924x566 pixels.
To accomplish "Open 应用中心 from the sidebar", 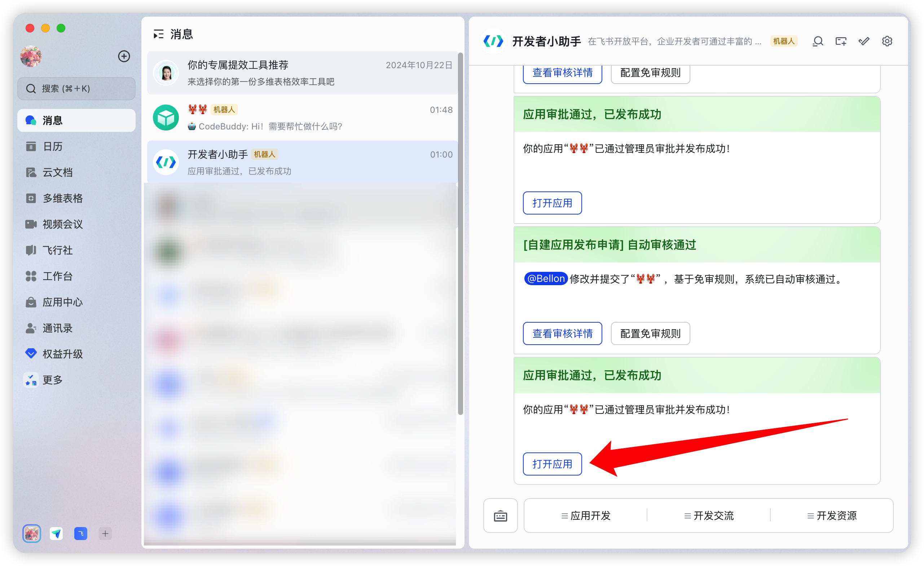I will (63, 302).
